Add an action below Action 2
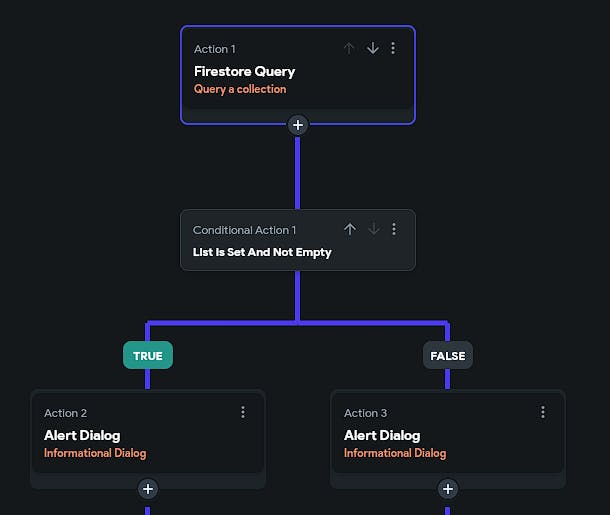Viewport: 610px width, 515px height. (x=148, y=489)
